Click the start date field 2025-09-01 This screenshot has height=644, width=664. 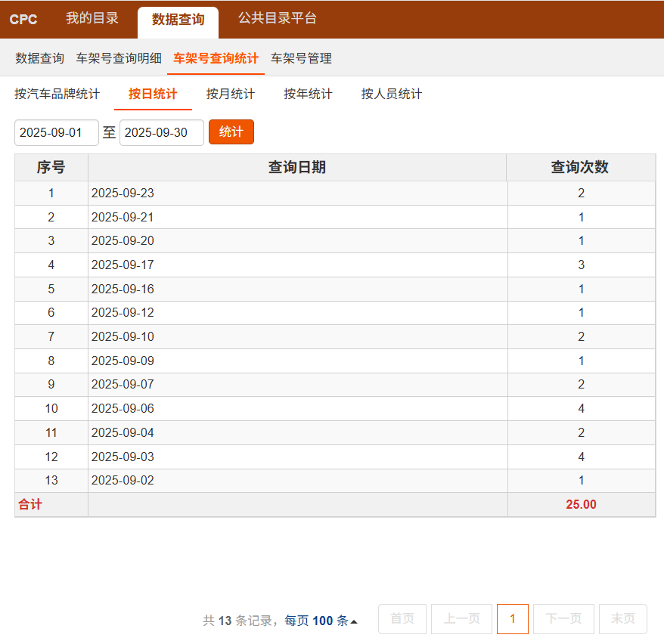pos(57,132)
